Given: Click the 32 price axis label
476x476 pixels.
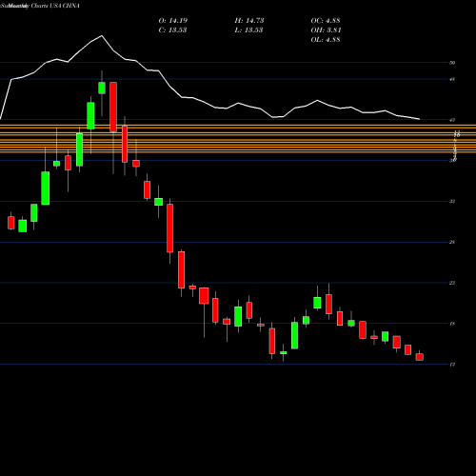Looking at the screenshot, I should point(452,202).
